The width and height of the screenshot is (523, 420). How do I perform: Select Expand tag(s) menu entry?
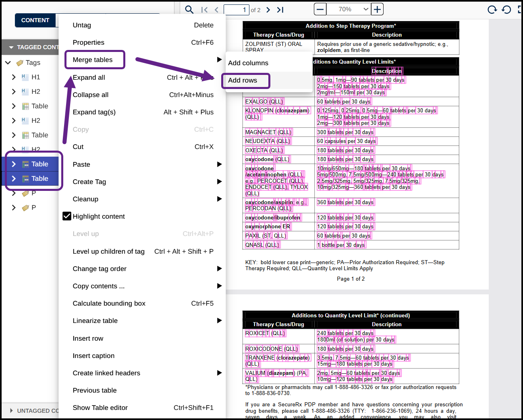(x=143, y=112)
